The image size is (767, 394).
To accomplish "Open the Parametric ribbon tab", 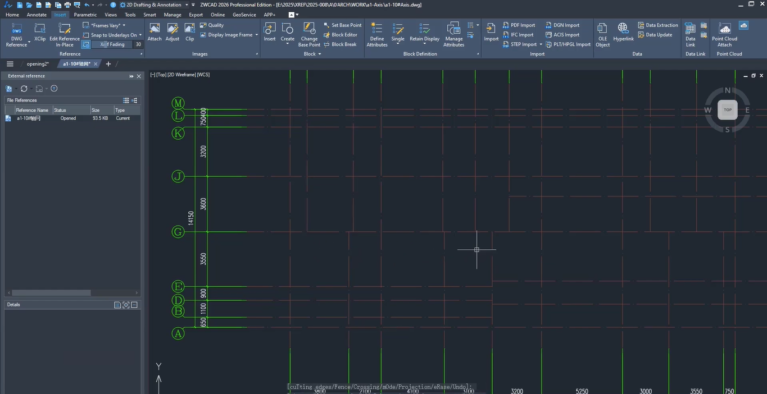I will pos(85,15).
